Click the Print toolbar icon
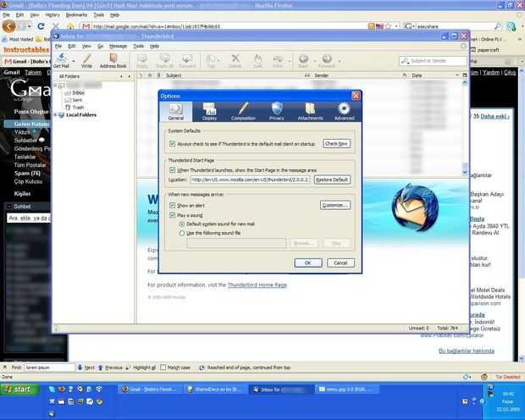The image size is (525, 420). pyautogui.click(x=278, y=61)
